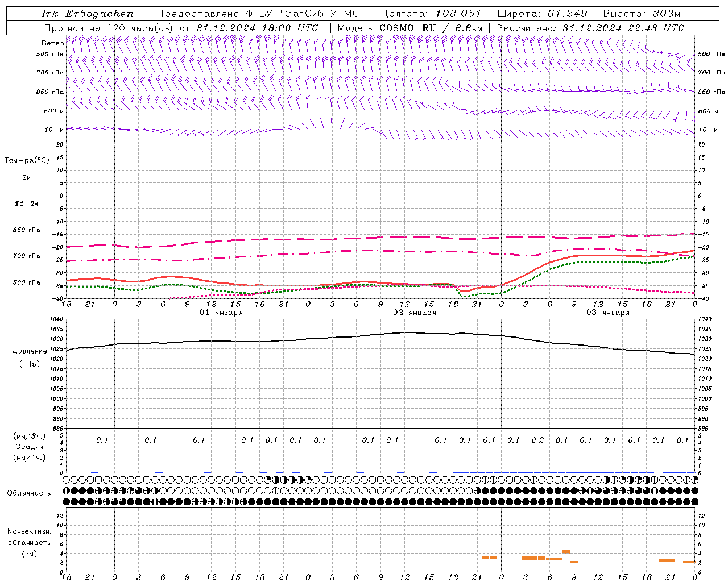This screenshot has width=728, height=582.
Task: Click the Осадки panel label
Action: click(30, 447)
